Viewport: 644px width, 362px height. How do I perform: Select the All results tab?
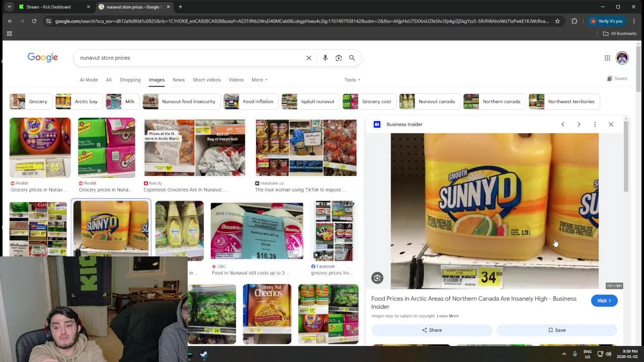(109, 80)
